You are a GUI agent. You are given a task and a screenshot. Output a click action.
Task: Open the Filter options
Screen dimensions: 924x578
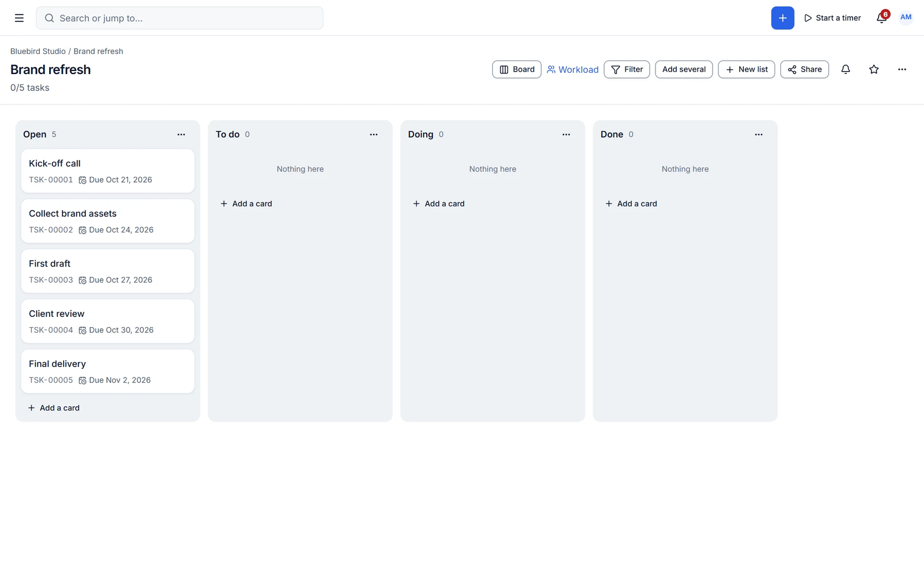tap(627, 69)
